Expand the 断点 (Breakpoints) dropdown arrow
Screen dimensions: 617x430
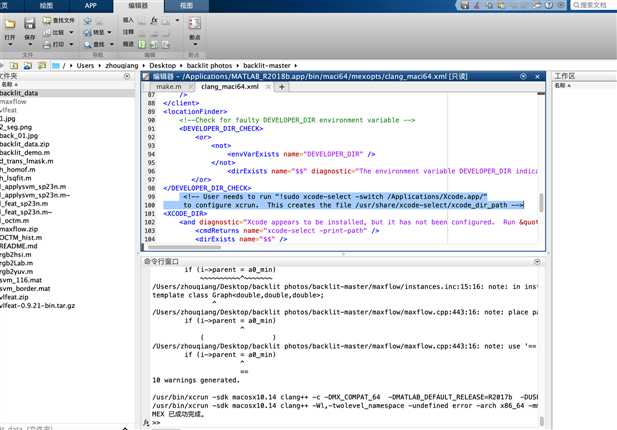(x=195, y=44)
